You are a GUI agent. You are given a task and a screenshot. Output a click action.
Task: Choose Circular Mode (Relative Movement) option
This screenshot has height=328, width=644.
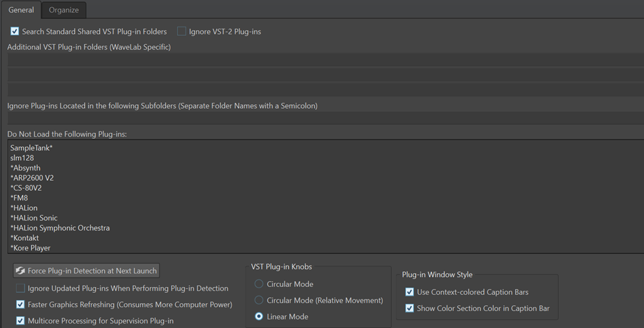click(259, 300)
